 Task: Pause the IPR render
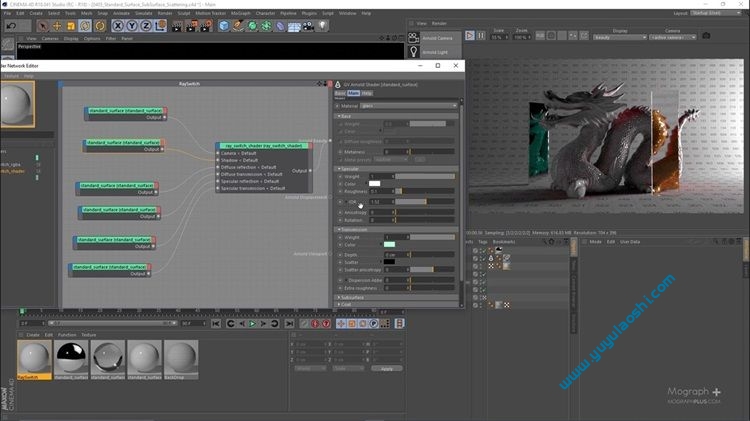pos(481,35)
